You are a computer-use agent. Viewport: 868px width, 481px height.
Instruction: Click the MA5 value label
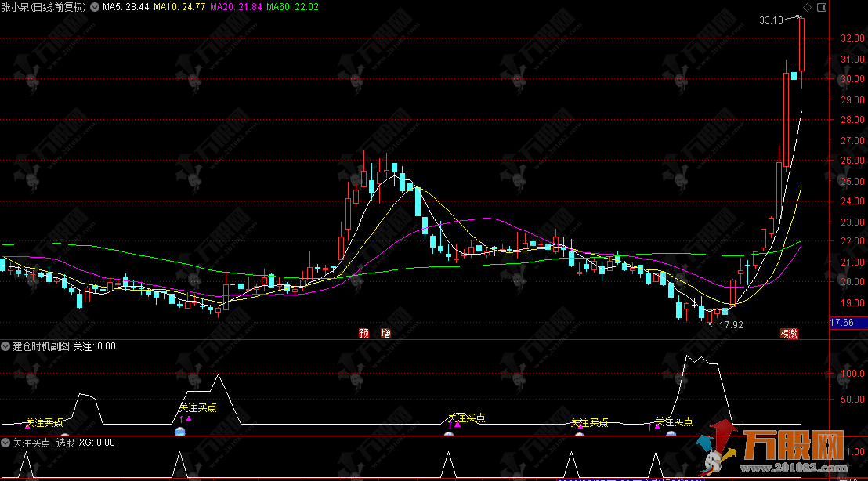click(x=126, y=8)
